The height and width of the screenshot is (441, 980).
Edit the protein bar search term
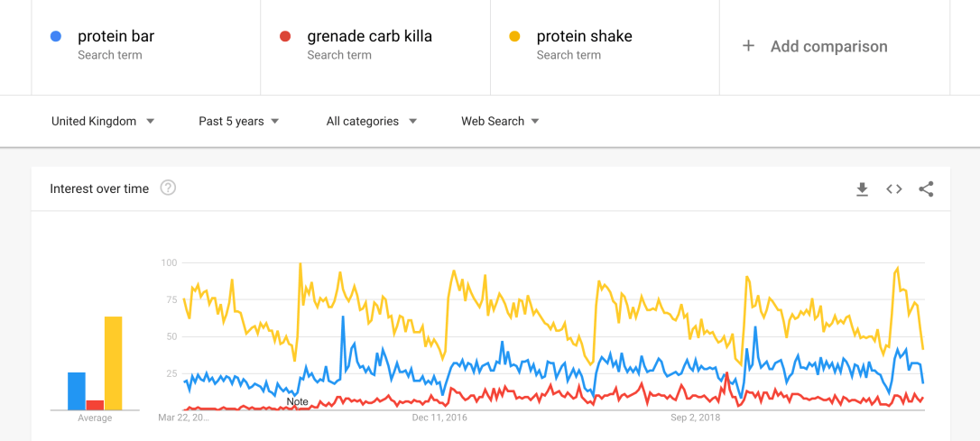point(116,37)
